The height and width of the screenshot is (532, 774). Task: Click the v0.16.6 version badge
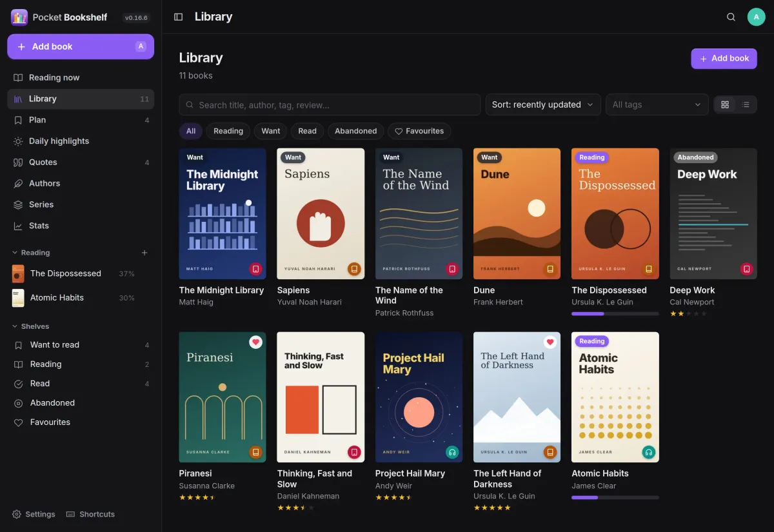point(136,18)
